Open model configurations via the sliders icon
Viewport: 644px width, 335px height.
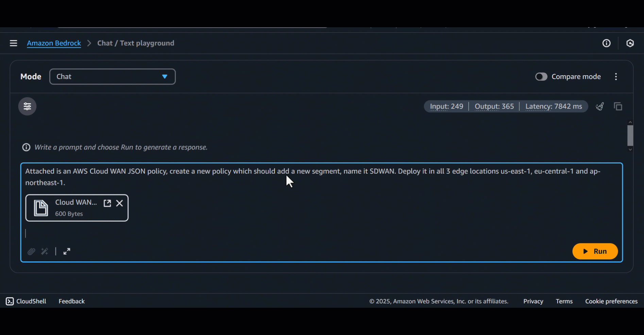point(27,106)
